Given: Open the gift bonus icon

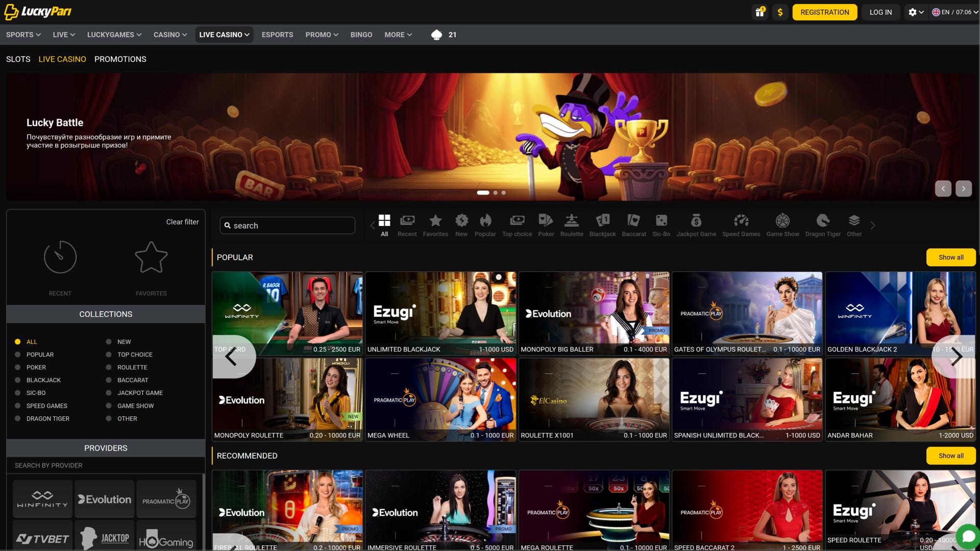Looking at the screenshot, I should tap(760, 12).
